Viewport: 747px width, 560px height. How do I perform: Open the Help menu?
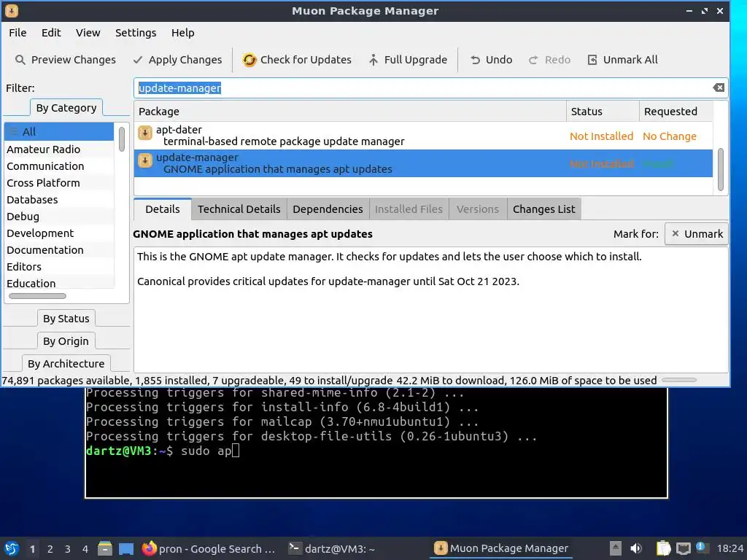point(183,33)
